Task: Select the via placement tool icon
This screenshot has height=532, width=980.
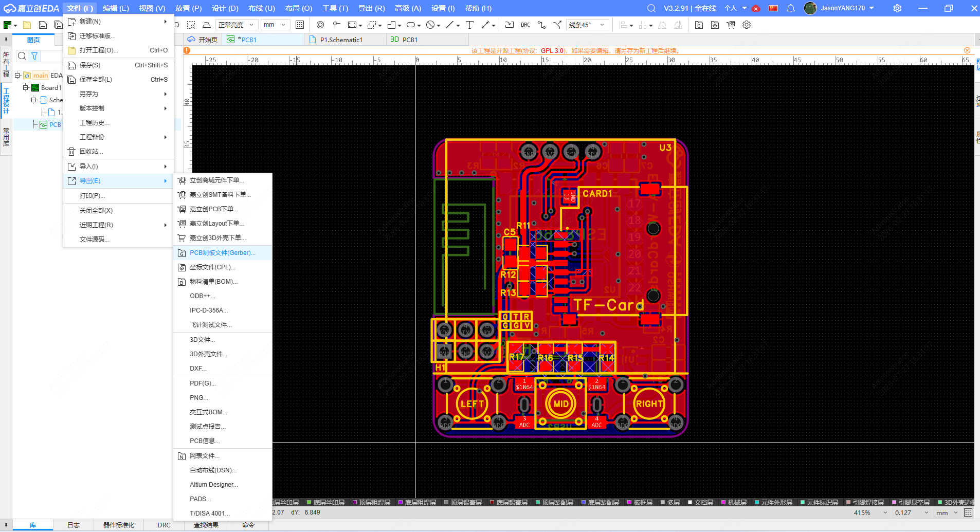Action: (x=320, y=25)
